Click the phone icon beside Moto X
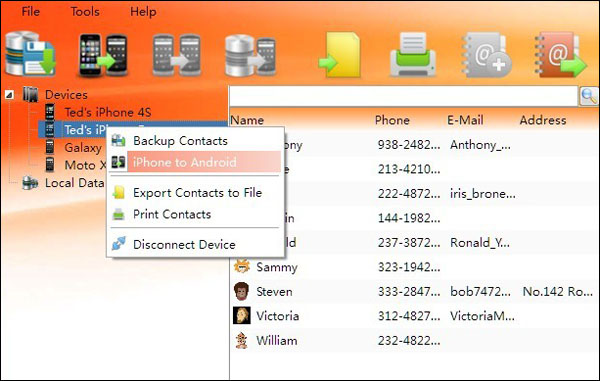 (x=50, y=164)
